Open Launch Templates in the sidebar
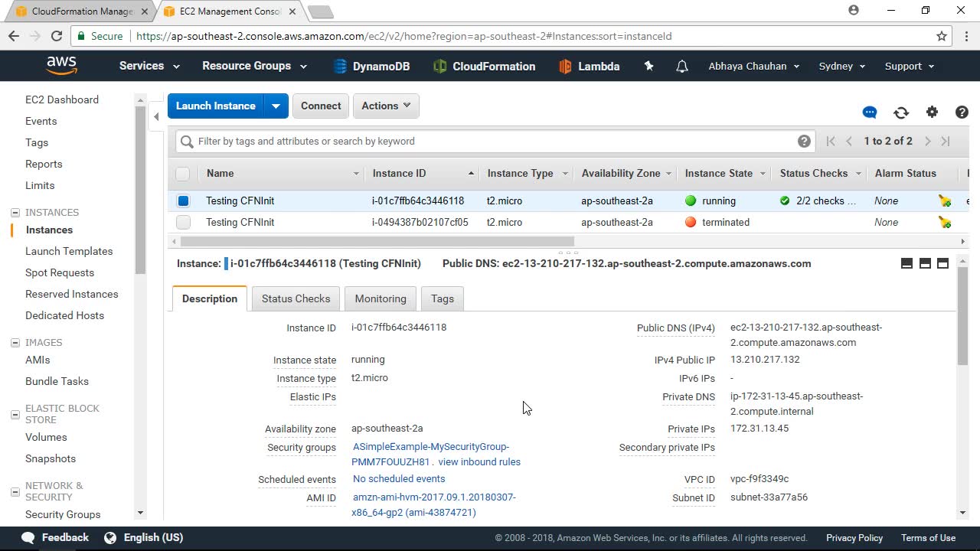 click(69, 251)
